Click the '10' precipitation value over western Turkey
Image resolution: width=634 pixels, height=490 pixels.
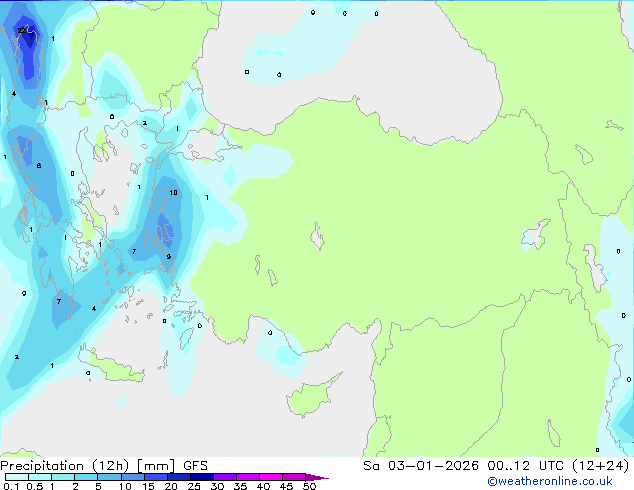coord(173,192)
